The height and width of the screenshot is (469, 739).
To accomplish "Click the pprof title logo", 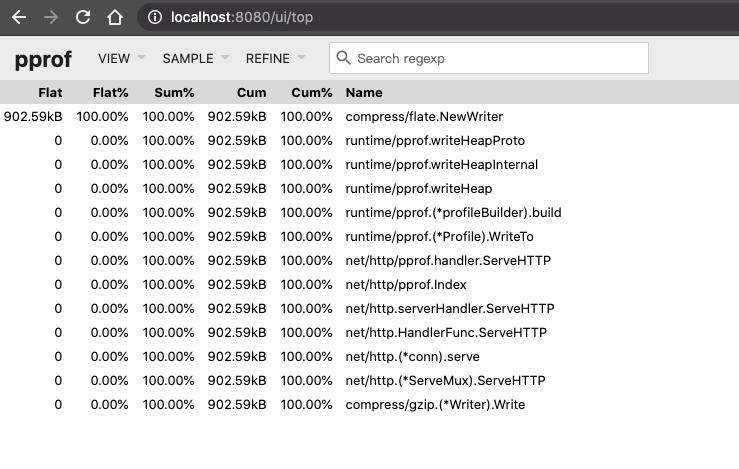I will click(x=43, y=59).
